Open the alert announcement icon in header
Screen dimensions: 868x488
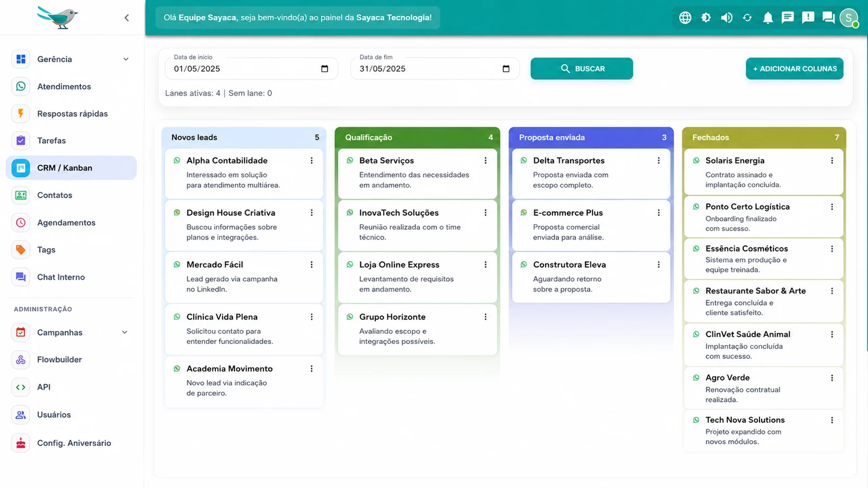click(x=808, y=17)
